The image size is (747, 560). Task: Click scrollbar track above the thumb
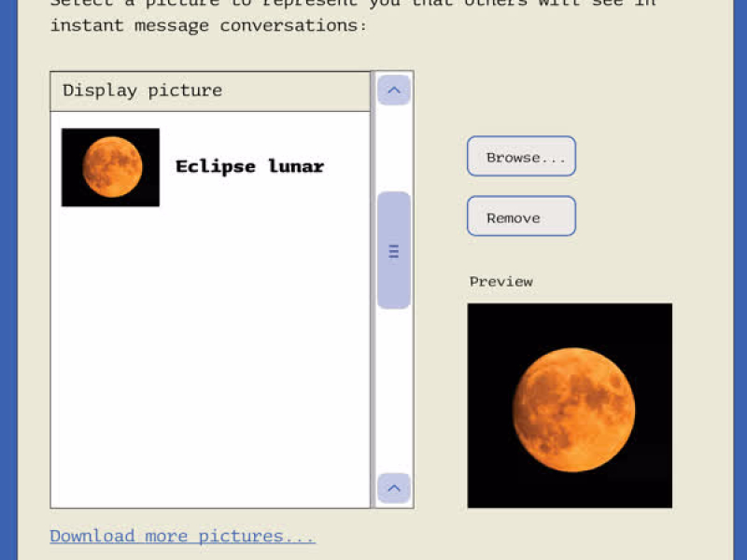click(x=393, y=149)
